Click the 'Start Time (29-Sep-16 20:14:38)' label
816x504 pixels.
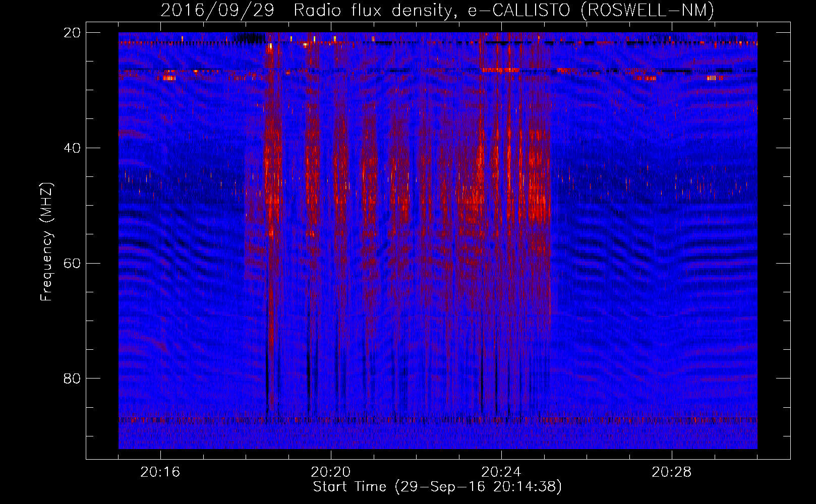click(437, 487)
